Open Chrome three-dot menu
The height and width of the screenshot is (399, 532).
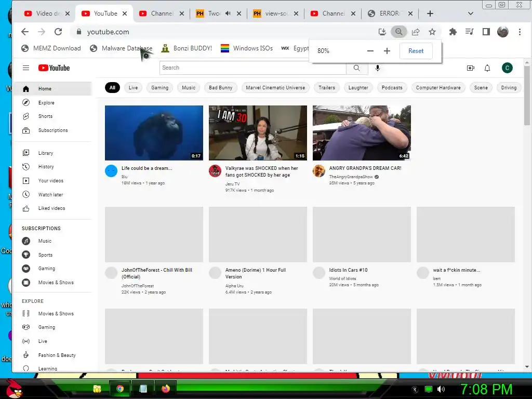(520, 32)
